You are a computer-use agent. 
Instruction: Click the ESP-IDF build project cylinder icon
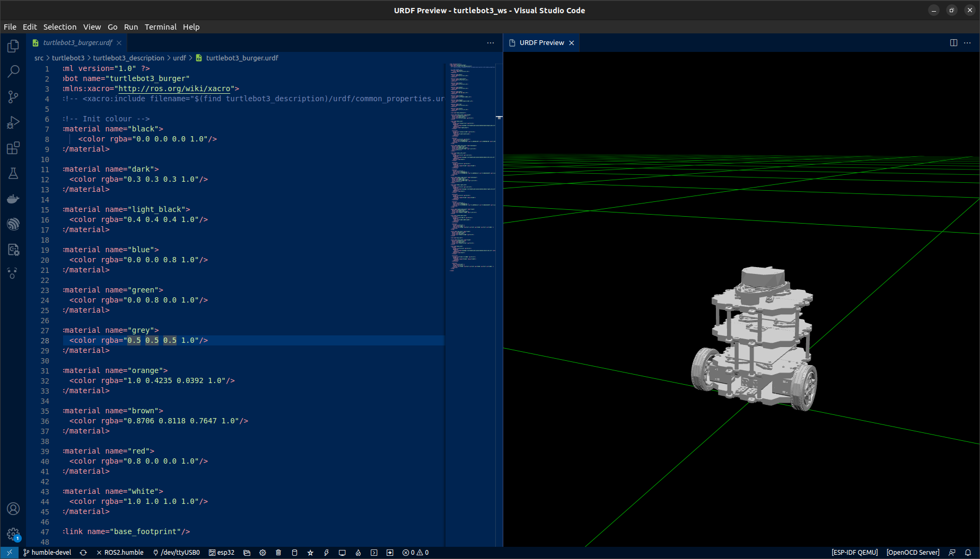coord(294,553)
